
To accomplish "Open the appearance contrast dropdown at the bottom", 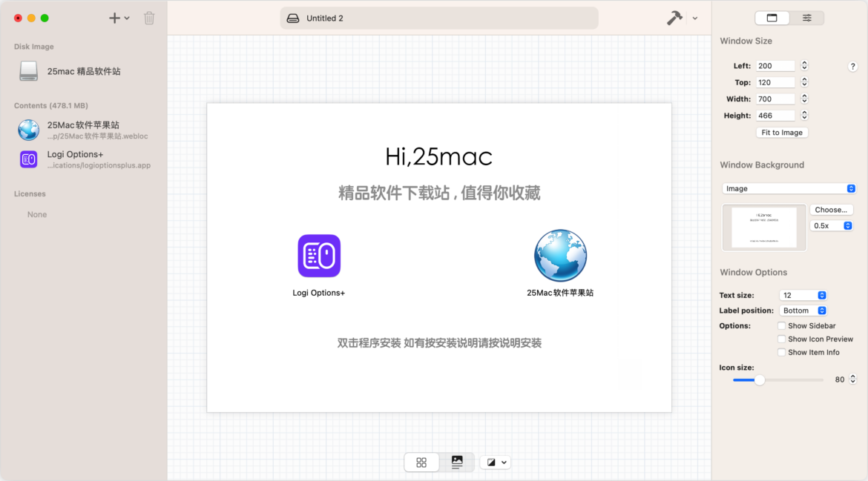I will click(496, 462).
